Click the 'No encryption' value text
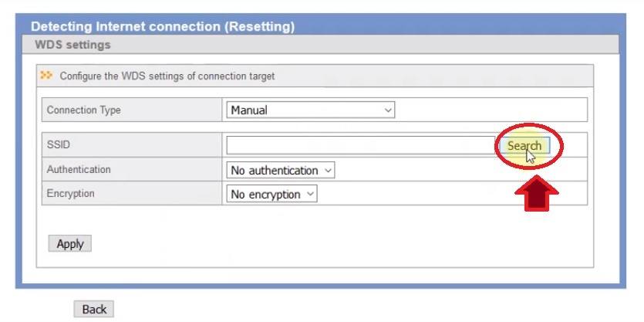The width and height of the screenshot is (644, 322). (x=265, y=195)
